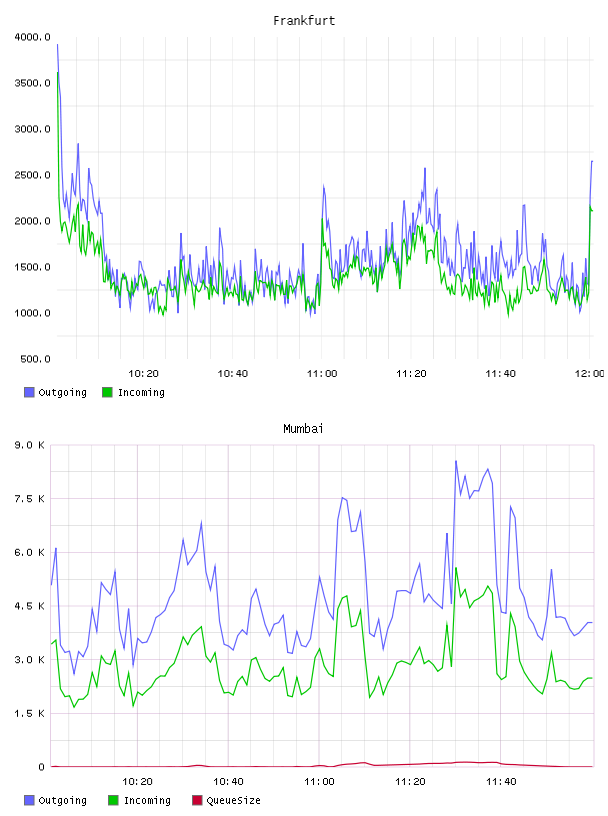This screenshot has height=816, width=608.
Task: Click the QueueSize legend label
Action: [x=233, y=800]
